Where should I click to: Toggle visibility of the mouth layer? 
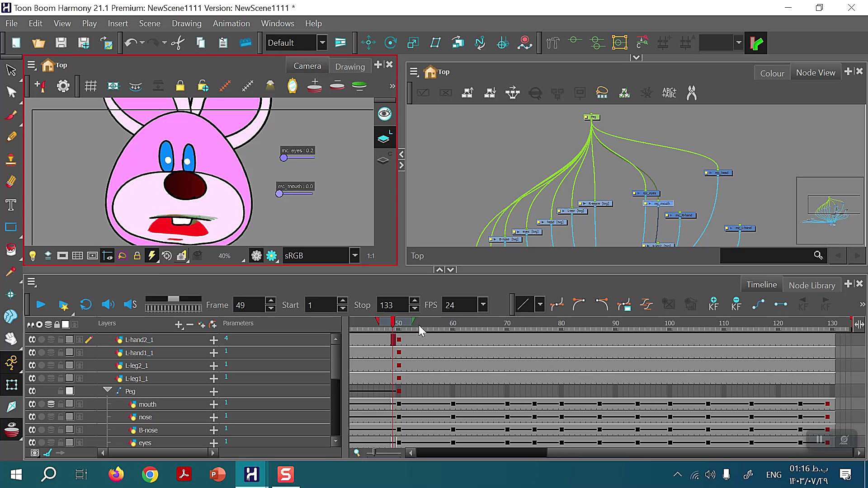[32, 404]
